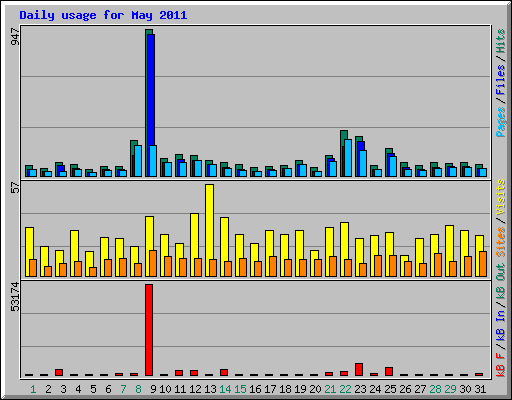Click day label 31 on the axis
The image size is (512, 400).
[x=480, y=389]
